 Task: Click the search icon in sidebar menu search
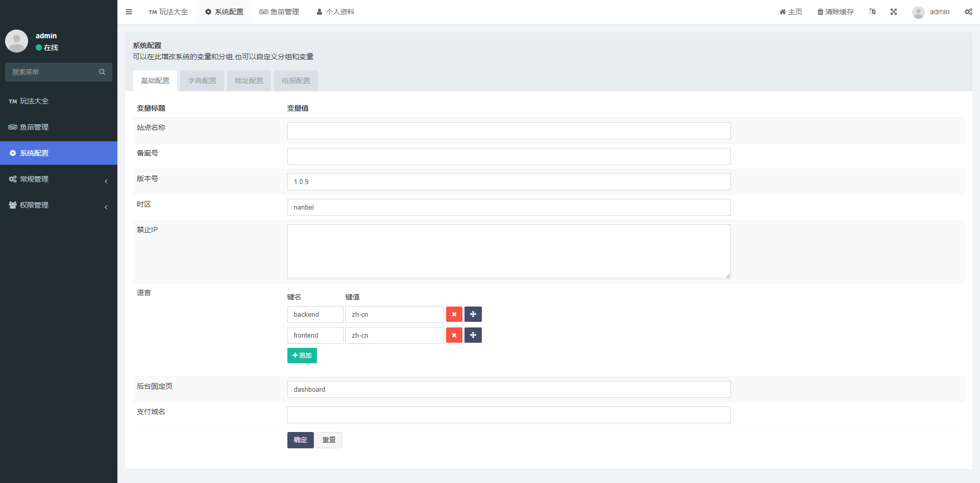coord(102,72)
